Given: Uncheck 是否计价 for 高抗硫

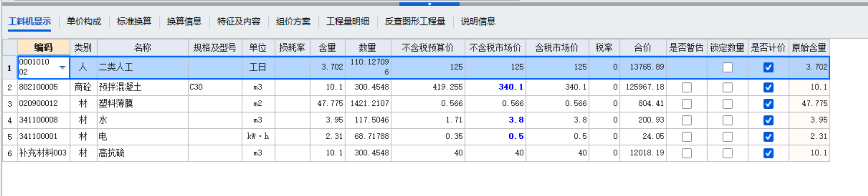Looking at the screenshot, I should point(769,154).
